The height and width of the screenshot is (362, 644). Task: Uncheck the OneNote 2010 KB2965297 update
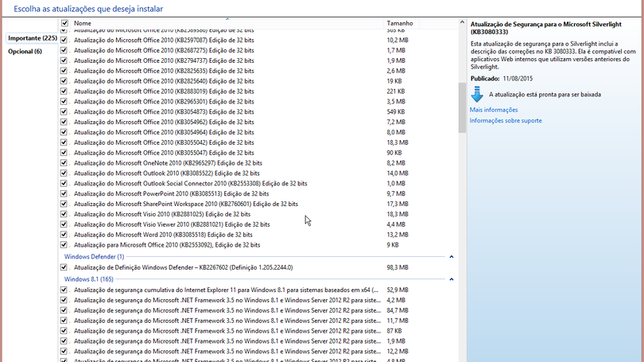(64, 163)
